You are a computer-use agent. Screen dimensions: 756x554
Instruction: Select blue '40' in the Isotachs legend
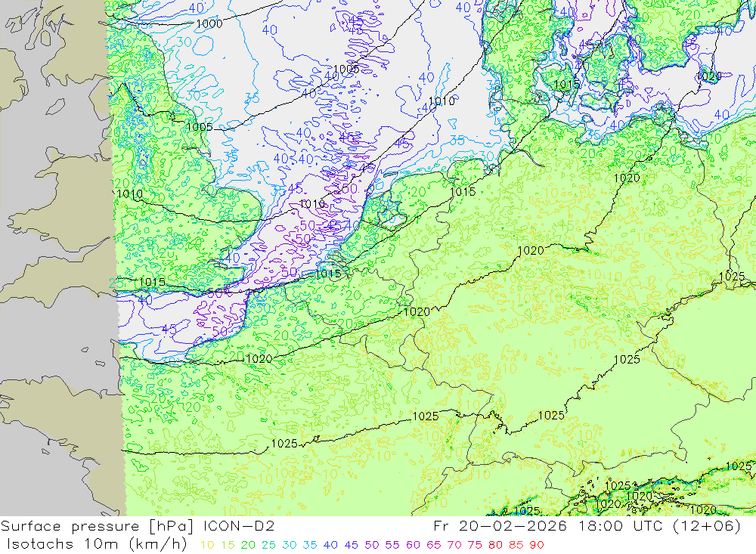click(x=330, y=545)
